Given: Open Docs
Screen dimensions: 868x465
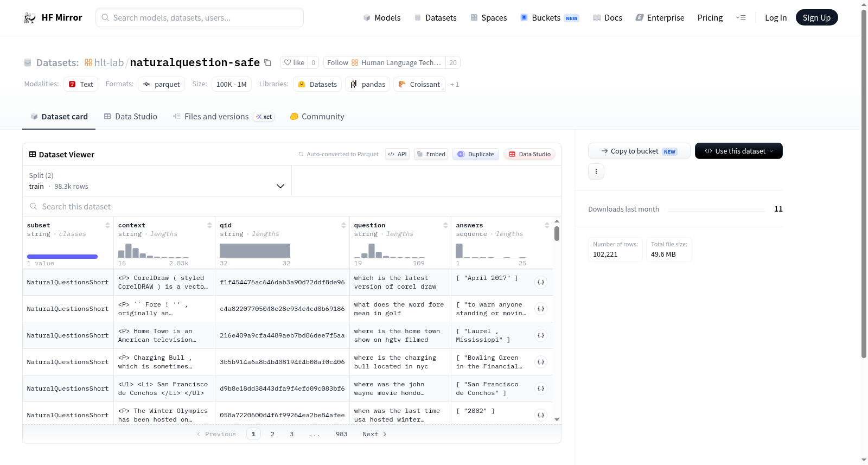Looking at the screenshot, I should coord(607,17).
